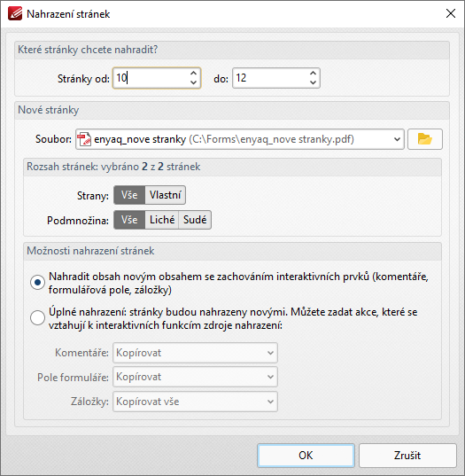Viewport: 465px width, 476px height.
Task: Increase the 'Stránky od' value with up arrow
Action: [193, 74]
